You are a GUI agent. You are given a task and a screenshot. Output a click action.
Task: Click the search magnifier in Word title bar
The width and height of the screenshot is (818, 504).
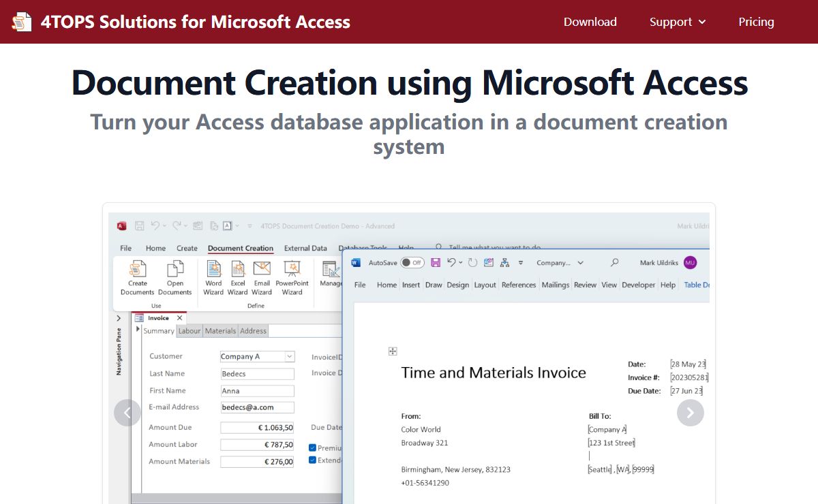coord(614,262)
